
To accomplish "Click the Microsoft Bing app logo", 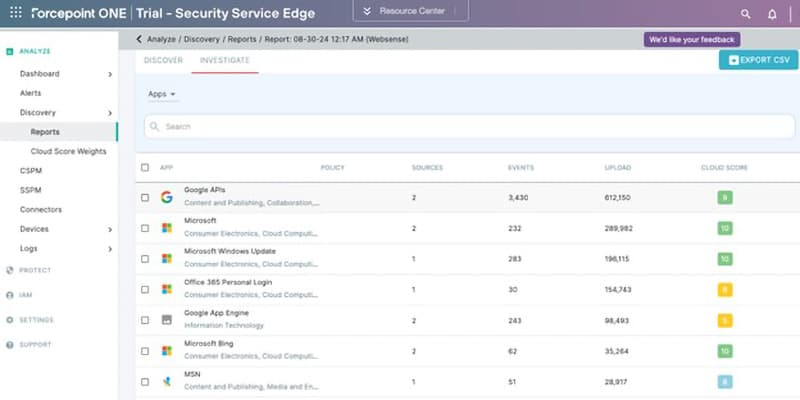I will click(167, 351).
